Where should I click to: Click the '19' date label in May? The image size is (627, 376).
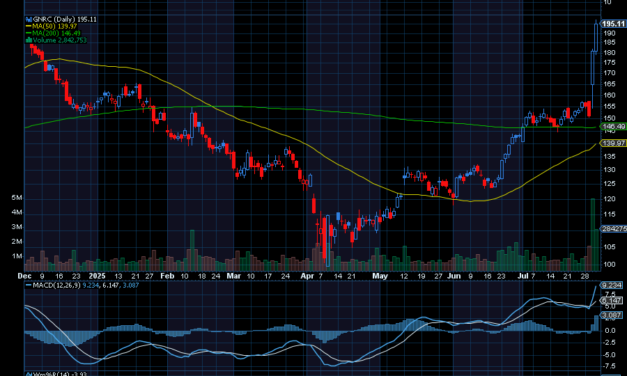[x=421, y=276]
